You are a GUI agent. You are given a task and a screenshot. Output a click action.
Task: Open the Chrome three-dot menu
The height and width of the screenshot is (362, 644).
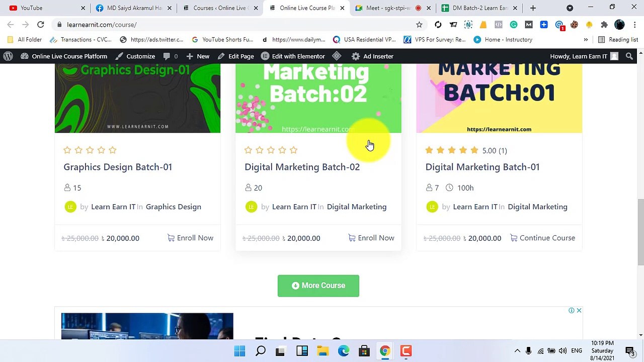point(634,25)
